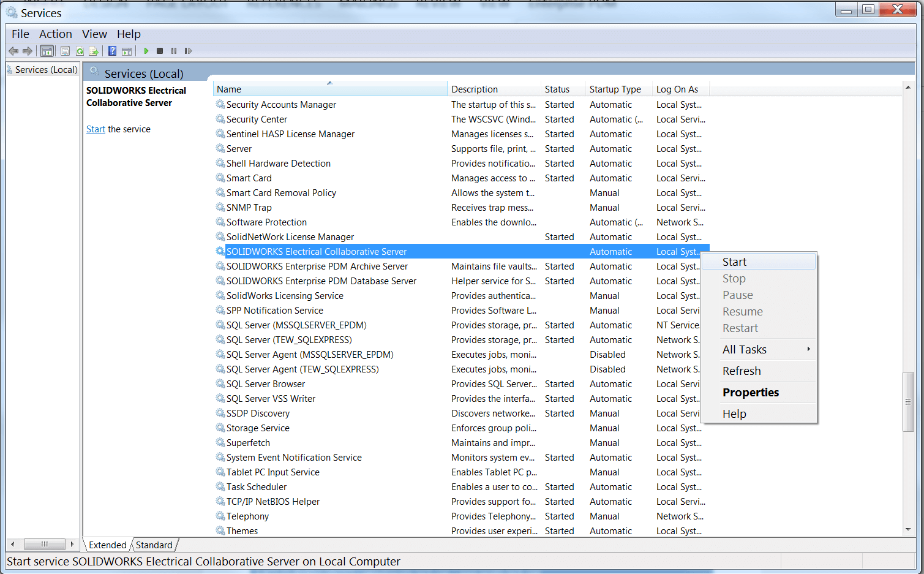
Task: Click the Back arrow in the toolbar
Action: pyautogui.click(x=13, y=51)
